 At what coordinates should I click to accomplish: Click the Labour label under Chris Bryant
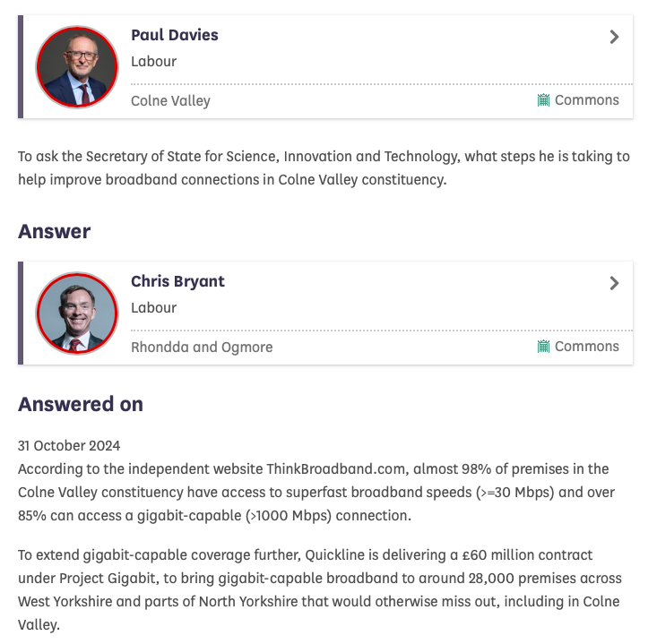click(x=153, y=308)
